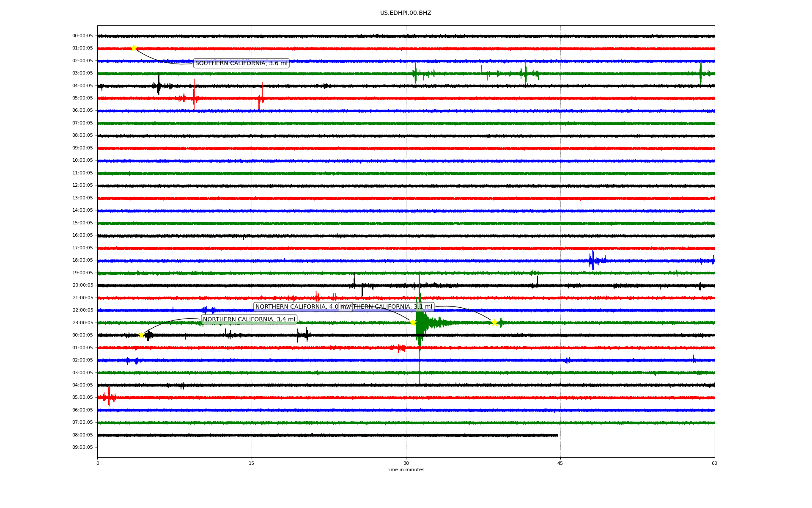Click the large green earthquake waveform spike
The width and height of the screenshot is (812, 508).
click(420, 323)
